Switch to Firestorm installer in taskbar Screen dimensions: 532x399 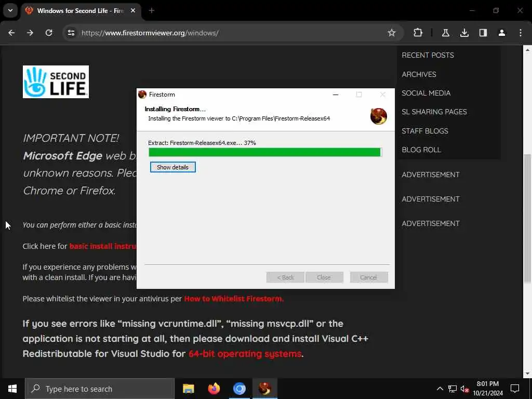coord(264,389)
